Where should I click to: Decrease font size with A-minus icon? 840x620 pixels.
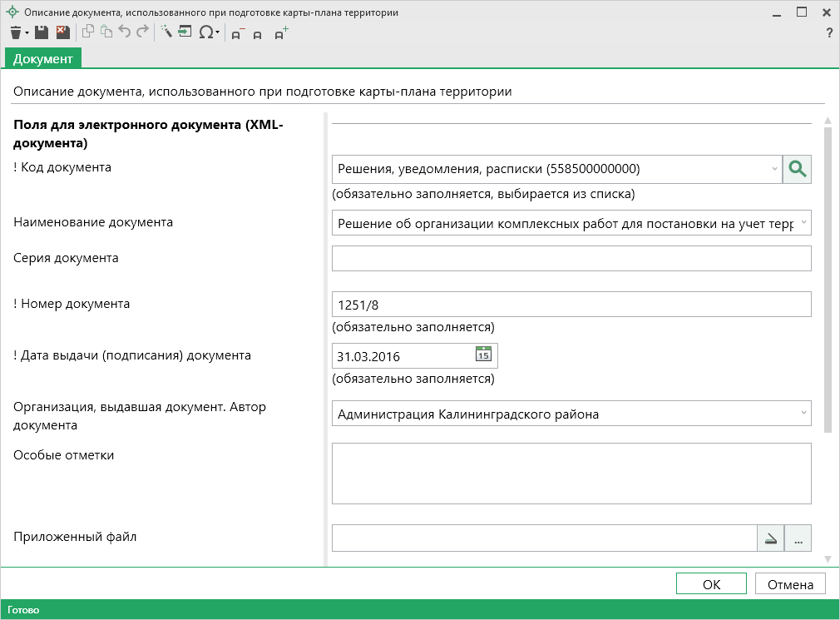pos(238,33)
